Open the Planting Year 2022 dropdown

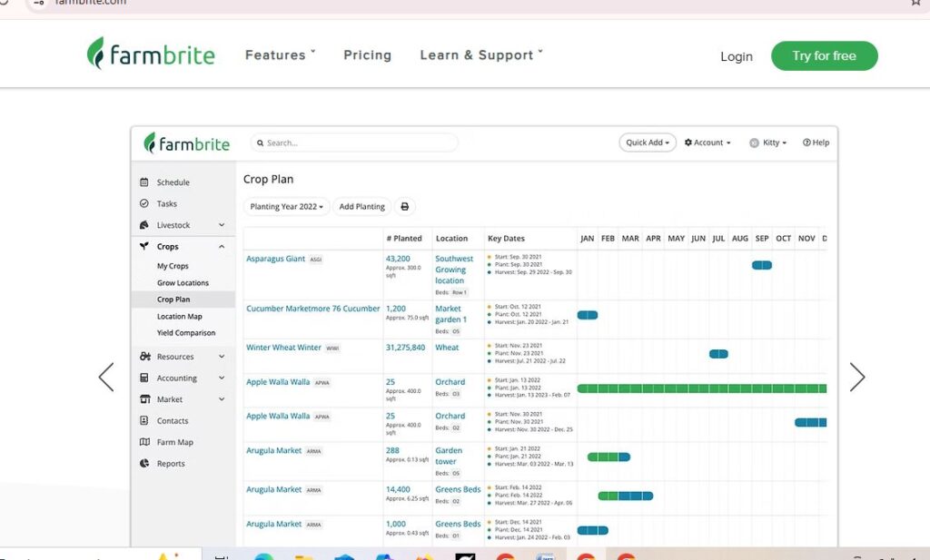coord(286,207)
